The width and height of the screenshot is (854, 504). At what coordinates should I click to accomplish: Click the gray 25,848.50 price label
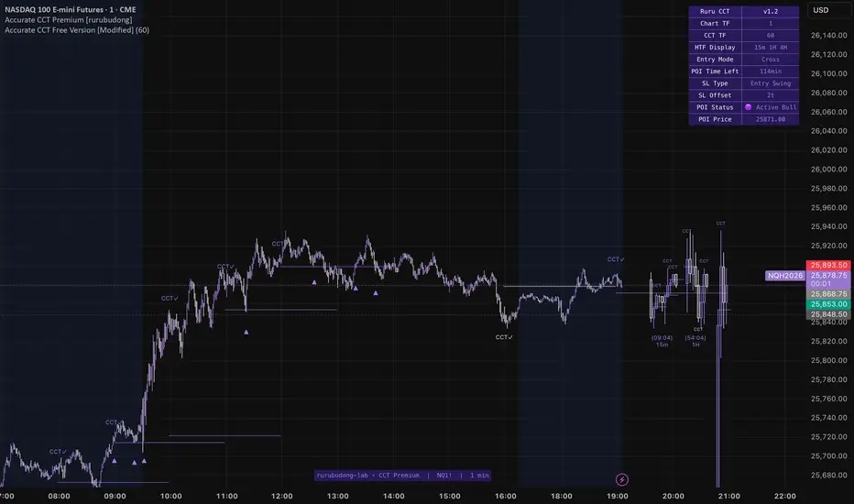[828, 314]
